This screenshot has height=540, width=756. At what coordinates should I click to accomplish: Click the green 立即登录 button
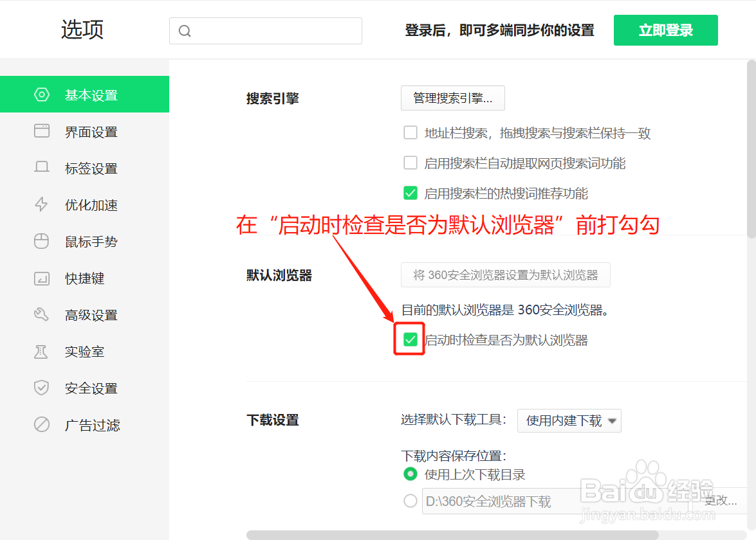[x=665, y=30]
